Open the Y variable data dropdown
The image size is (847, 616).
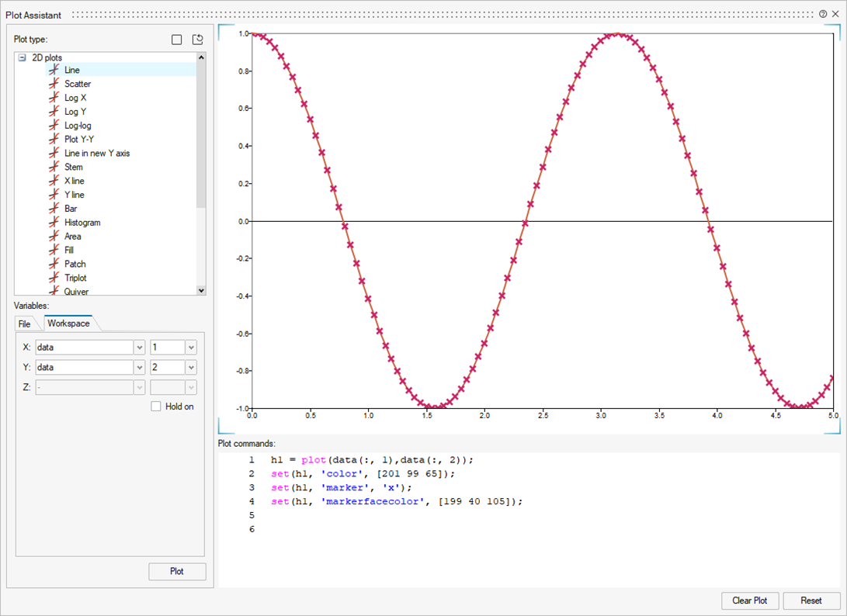pos(139,368)
